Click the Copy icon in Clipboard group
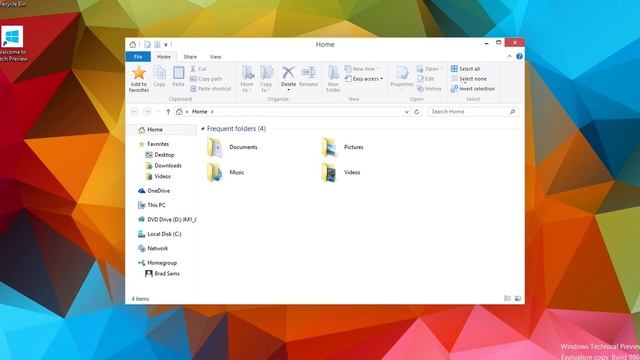Screen dimensions: 640x360 tap(160, 73)
